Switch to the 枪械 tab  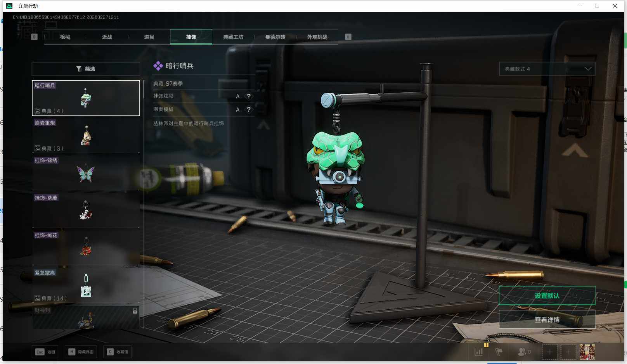tap(65, 37)
